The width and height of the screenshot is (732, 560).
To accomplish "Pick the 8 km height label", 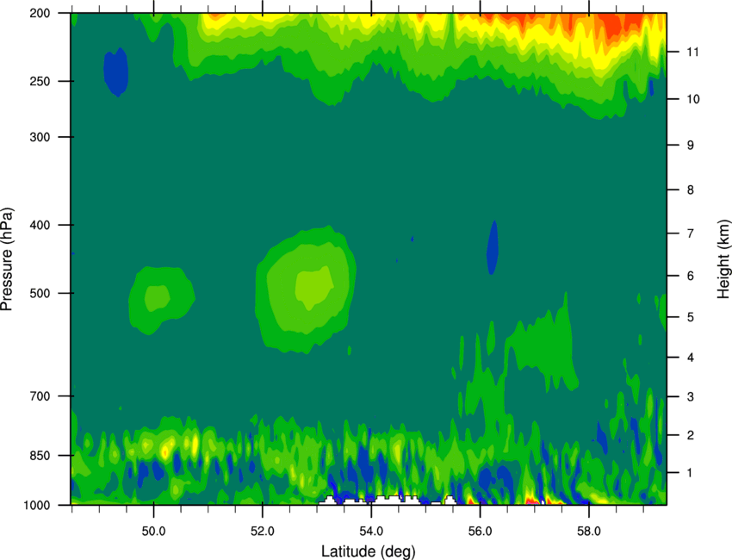I will pos(691,190).
